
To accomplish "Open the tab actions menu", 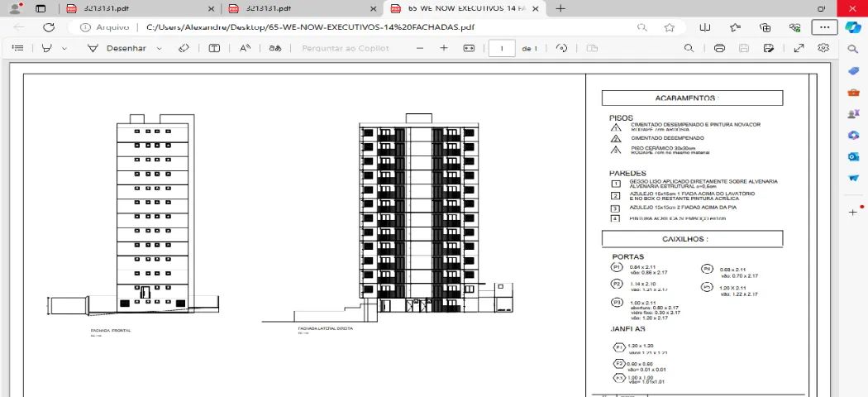I will tap(41, 8).
